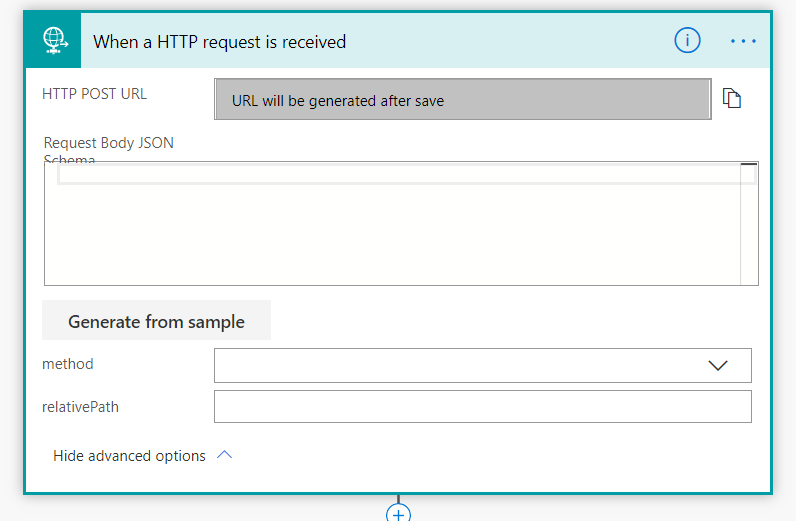This screenshot has height=521, width=796.
Task: Collapse options using the blue up chevron
Action: tap(225, 455)
